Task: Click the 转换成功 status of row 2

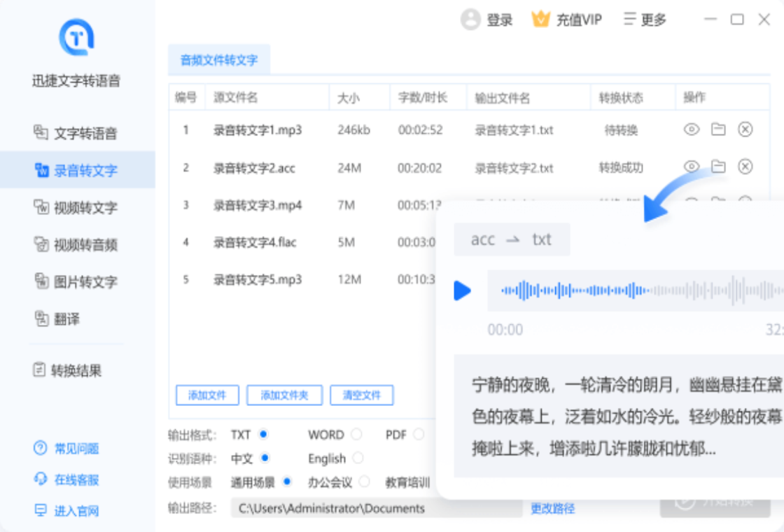Action: pos(621,167)
